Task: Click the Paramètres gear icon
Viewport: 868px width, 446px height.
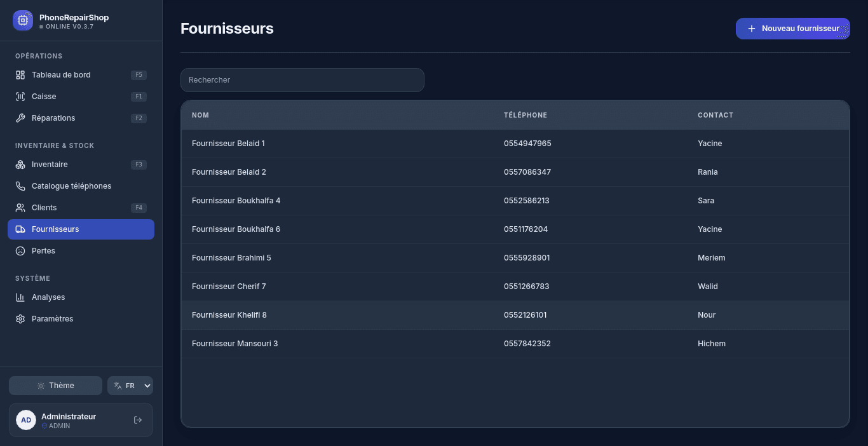Action: 20,319
